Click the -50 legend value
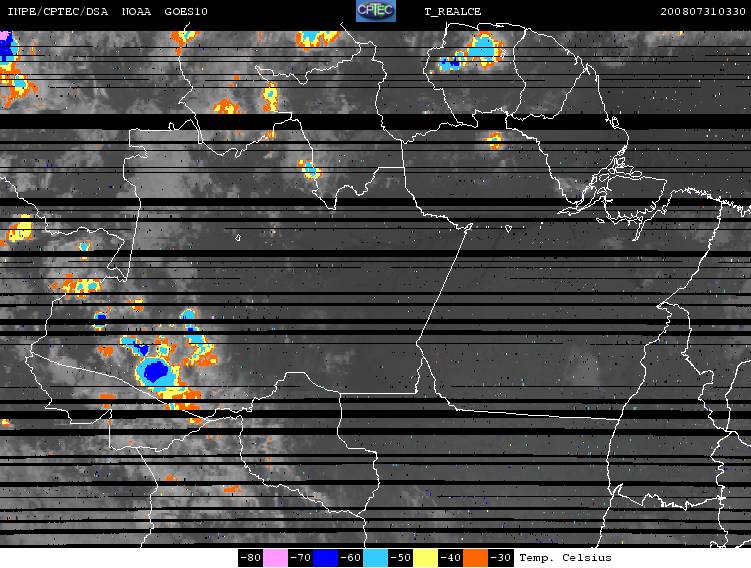 point(400,558)
